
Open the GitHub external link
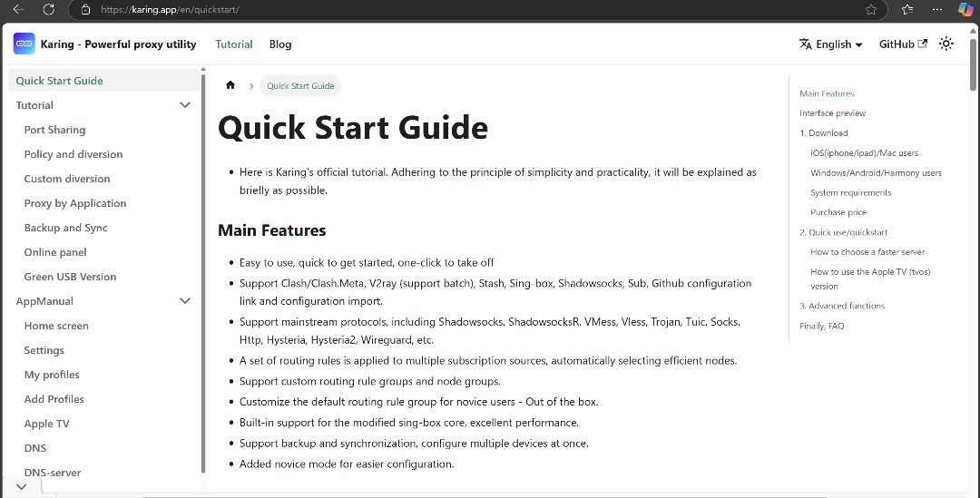pyautogui.click(x=903, y=44)
